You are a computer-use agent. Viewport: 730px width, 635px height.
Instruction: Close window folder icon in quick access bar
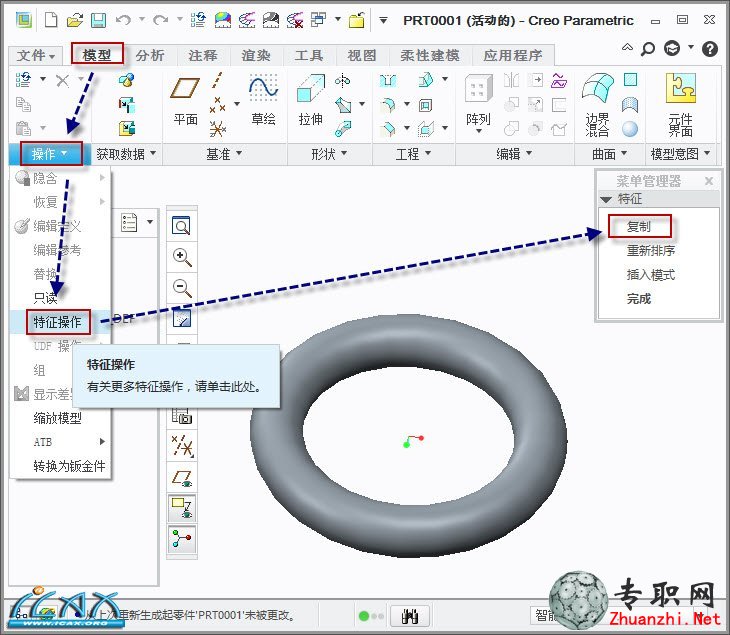point(357,20)
